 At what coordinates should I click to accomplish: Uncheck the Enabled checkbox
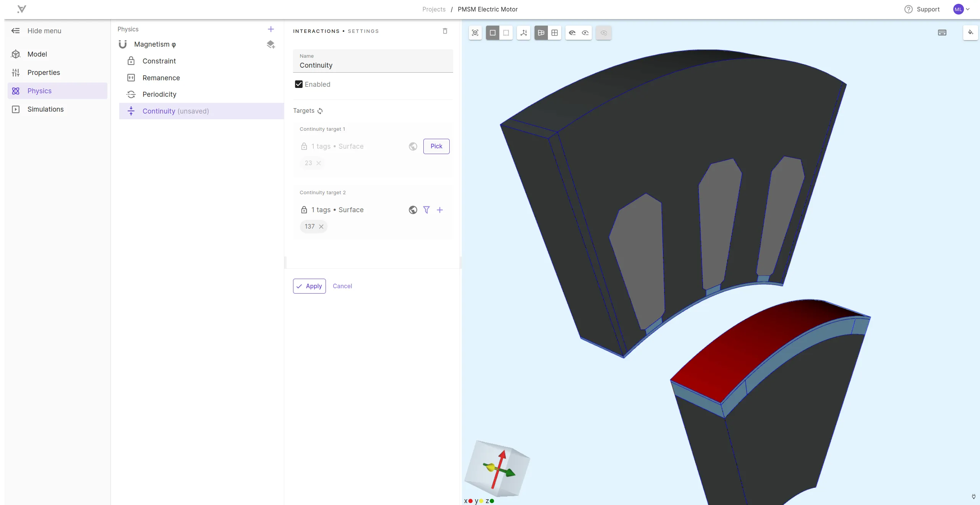pyautogui.click(x=299, y=84)
